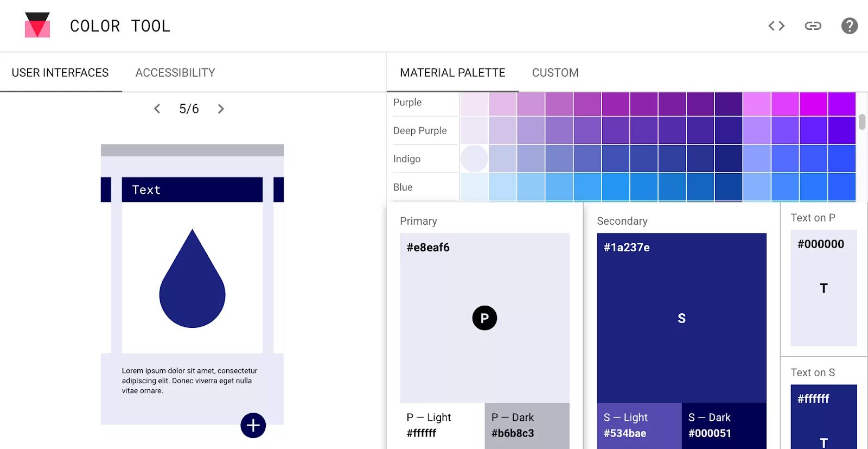Click P — Dark #b6b8c3 box

(527, 426)
